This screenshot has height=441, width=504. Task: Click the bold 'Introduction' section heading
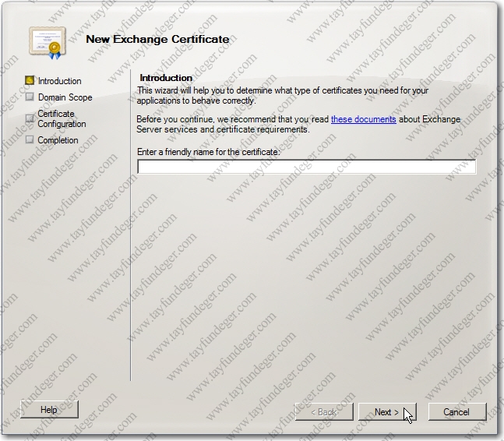(166, 78)
